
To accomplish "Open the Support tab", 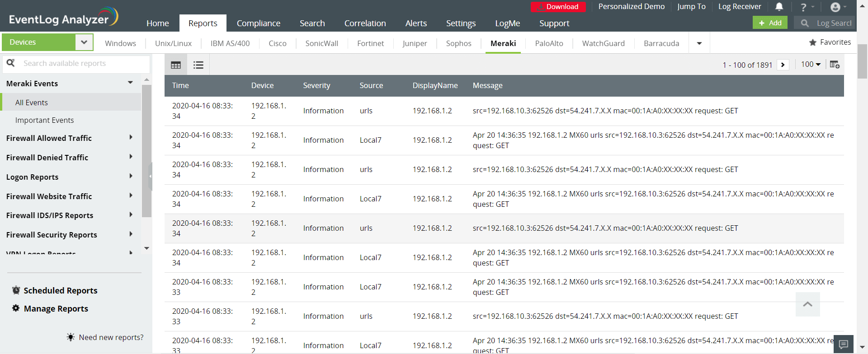I will point(554,23).
